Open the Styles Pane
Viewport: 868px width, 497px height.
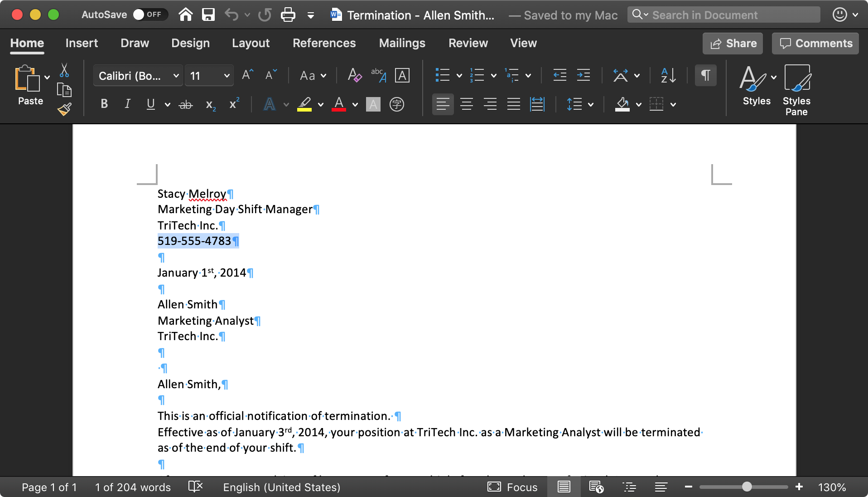(x=797, y=91)
